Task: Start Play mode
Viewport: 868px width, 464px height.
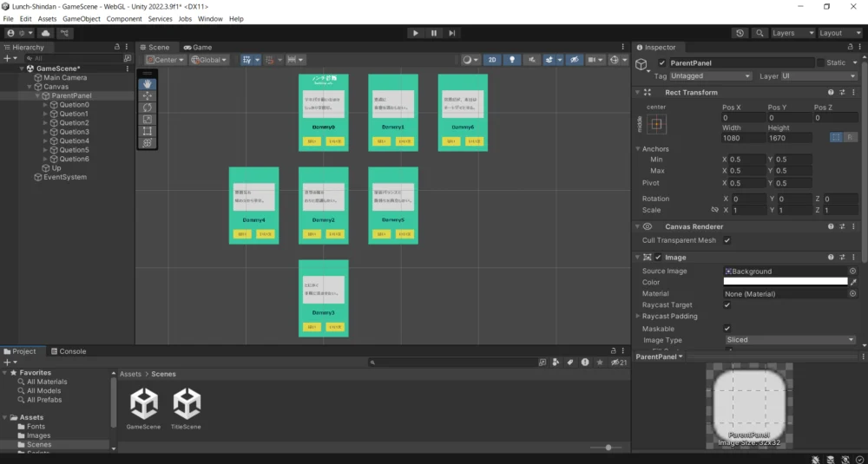Action: [416, 33]
